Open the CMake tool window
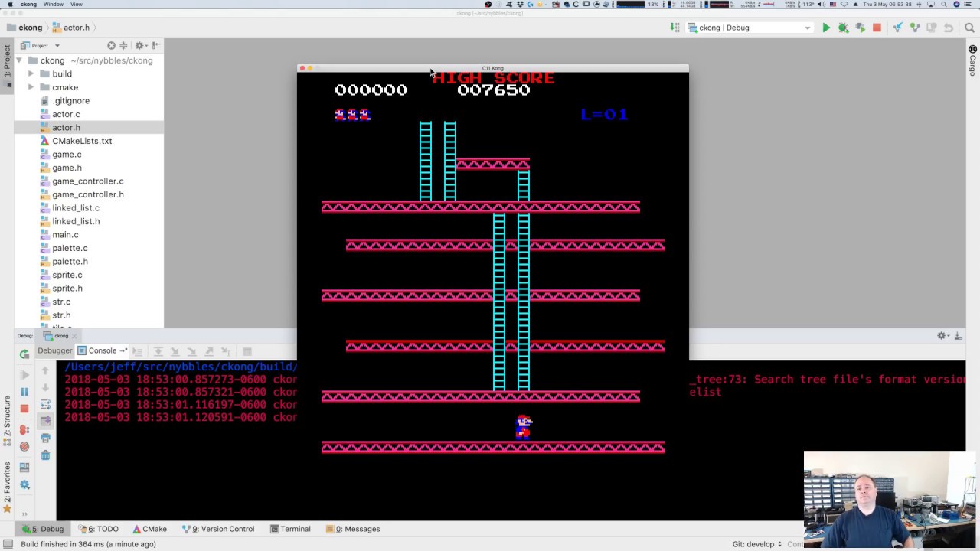Viewport: 980px width, 551px height. click(x=150, y=529)
